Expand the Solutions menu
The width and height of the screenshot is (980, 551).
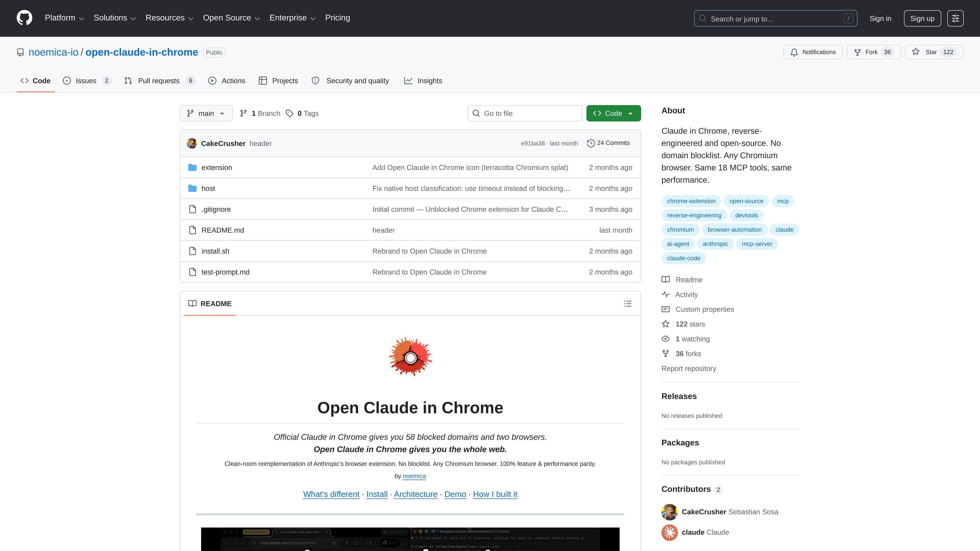[x=115, y=18]
